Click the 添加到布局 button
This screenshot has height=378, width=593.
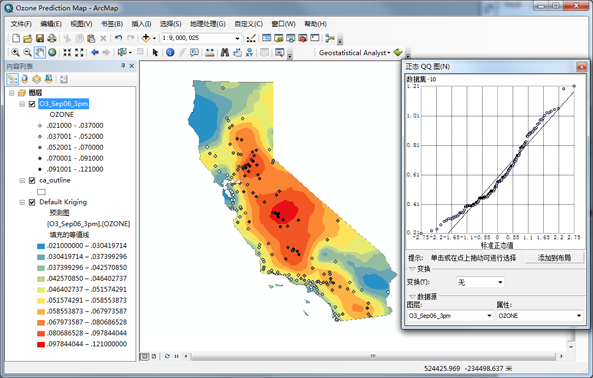[554, 258]
